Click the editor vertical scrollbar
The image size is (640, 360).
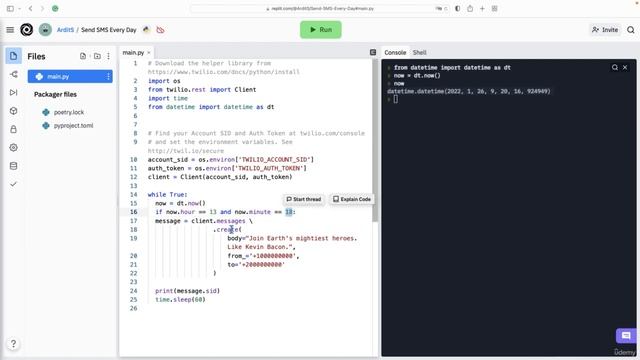pos(375,141)
